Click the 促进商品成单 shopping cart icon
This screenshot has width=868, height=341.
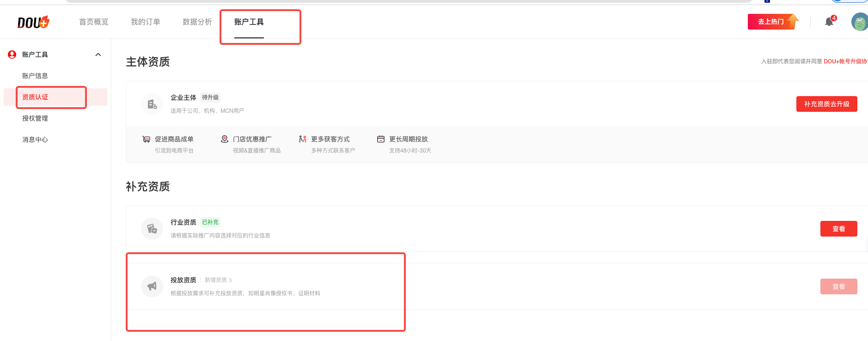146,139
